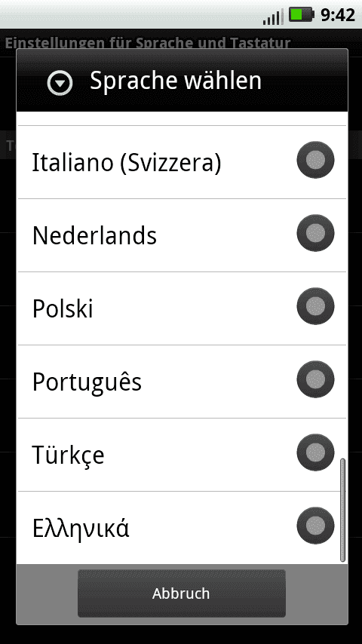Click the 9:42 clock in status bar
This screenshot has width=362, height=644.
point(337,15)
